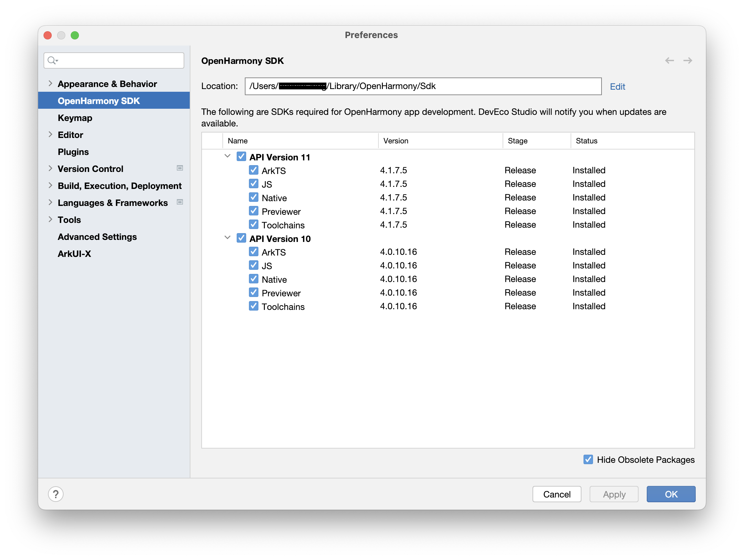This screenshot has width=744, height=560.
Task: Toggle the API Version 10 checkbox
Action: click(241, 238)
